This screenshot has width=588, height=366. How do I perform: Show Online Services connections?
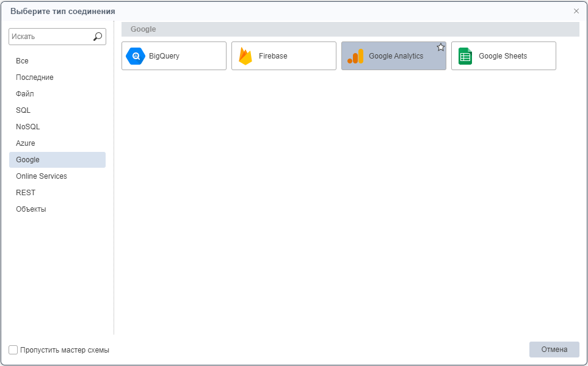(42, 176)
